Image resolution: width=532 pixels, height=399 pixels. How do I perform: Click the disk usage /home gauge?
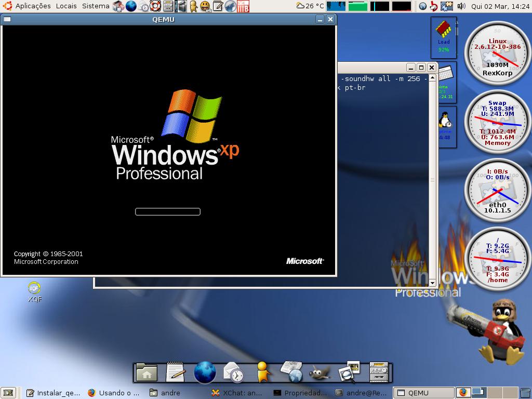click(x=497, y=259)
